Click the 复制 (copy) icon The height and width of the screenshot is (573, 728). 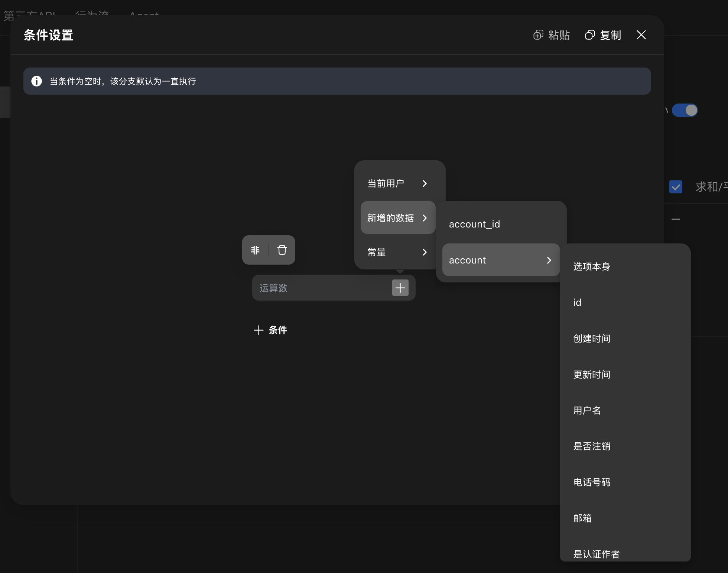point(590,35)
